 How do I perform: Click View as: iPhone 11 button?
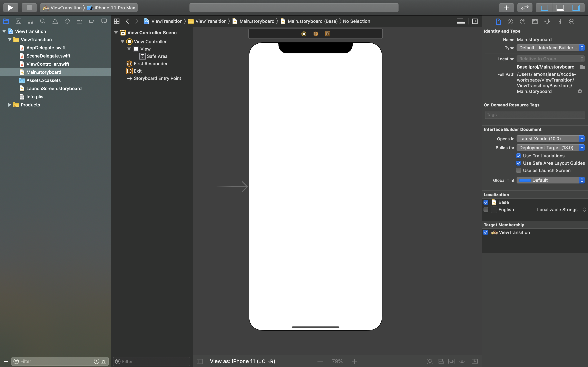point(242,361)
